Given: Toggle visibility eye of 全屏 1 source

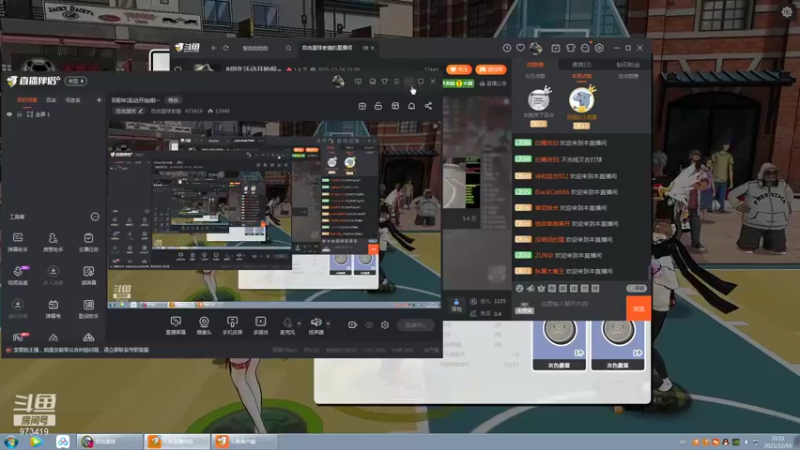Looking at the screenshot, I should (x=9, y=114).
